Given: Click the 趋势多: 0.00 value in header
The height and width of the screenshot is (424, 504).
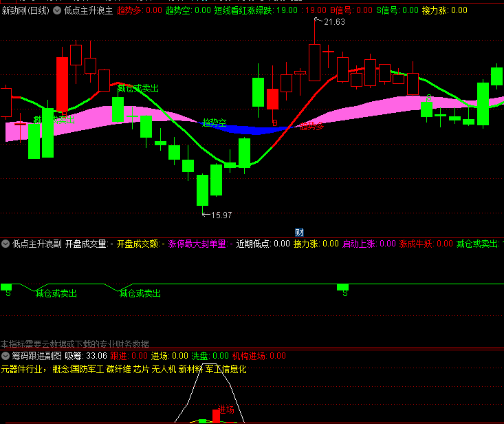Looking at the screenshot, I should coord(139,10).
